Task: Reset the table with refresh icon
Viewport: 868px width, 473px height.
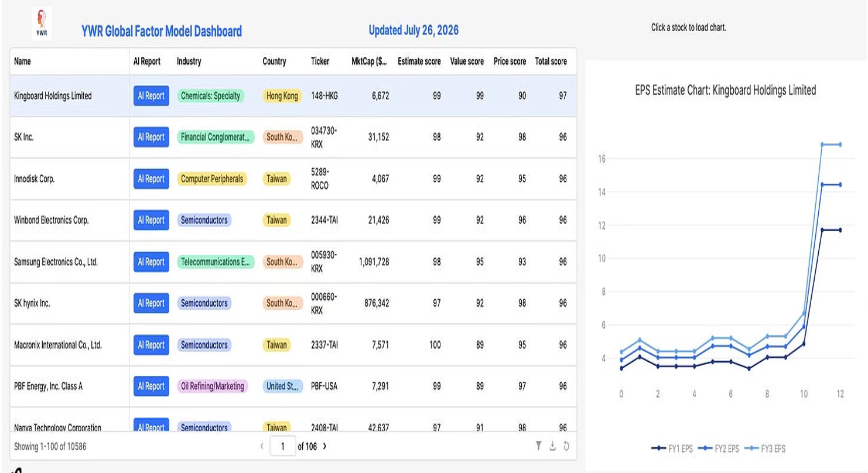Action: coord(566,447)
